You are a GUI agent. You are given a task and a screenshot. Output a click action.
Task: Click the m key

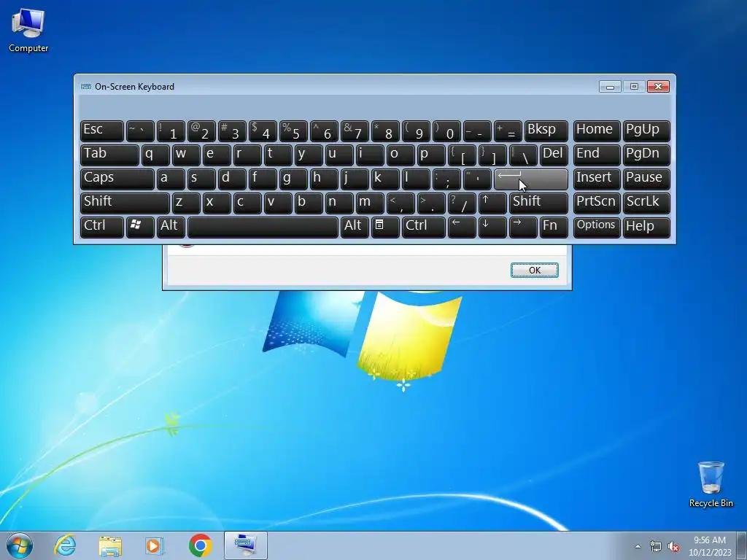pyautogui.click(x=370, y=203)
